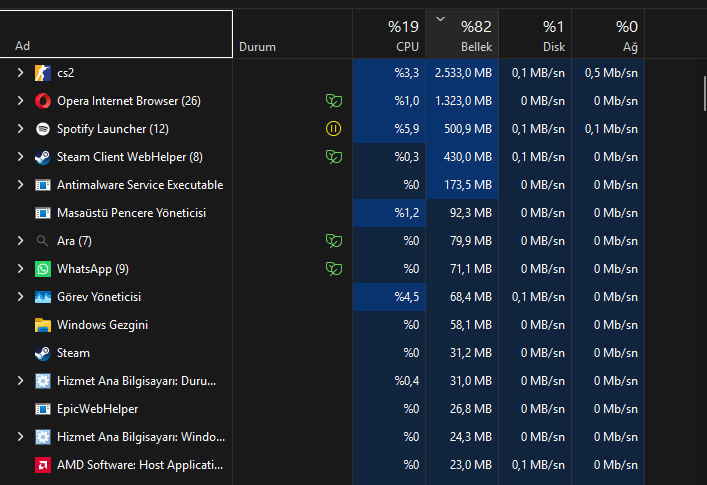Select the cs2 process name
The image size is (707, 485).
(65, 73)
